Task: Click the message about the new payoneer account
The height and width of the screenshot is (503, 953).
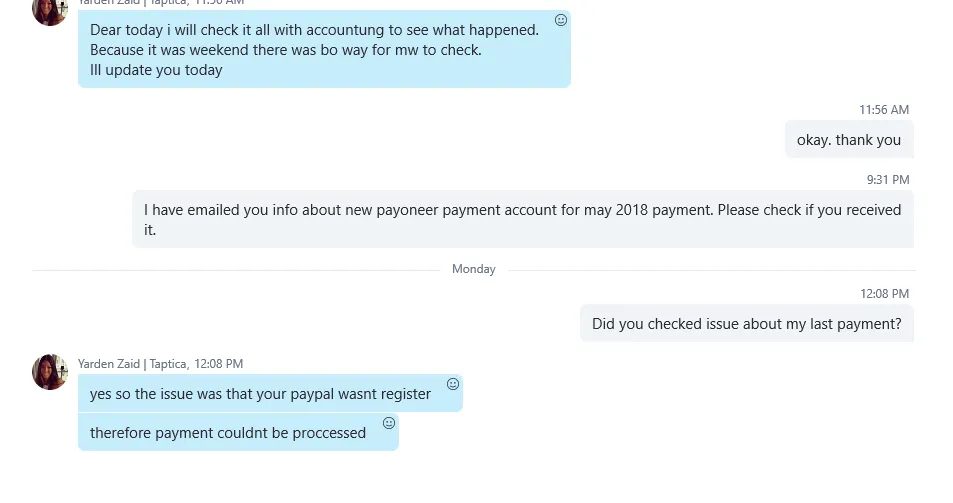Action: tap(522, 219)
